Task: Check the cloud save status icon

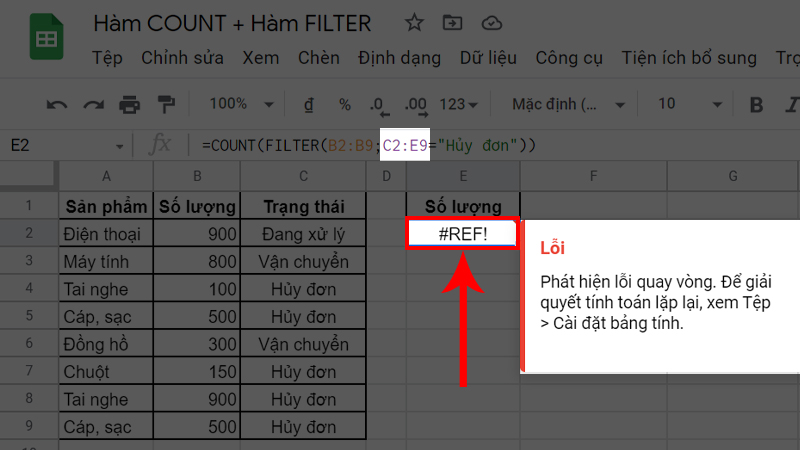Action: click(x=491, y=23)
